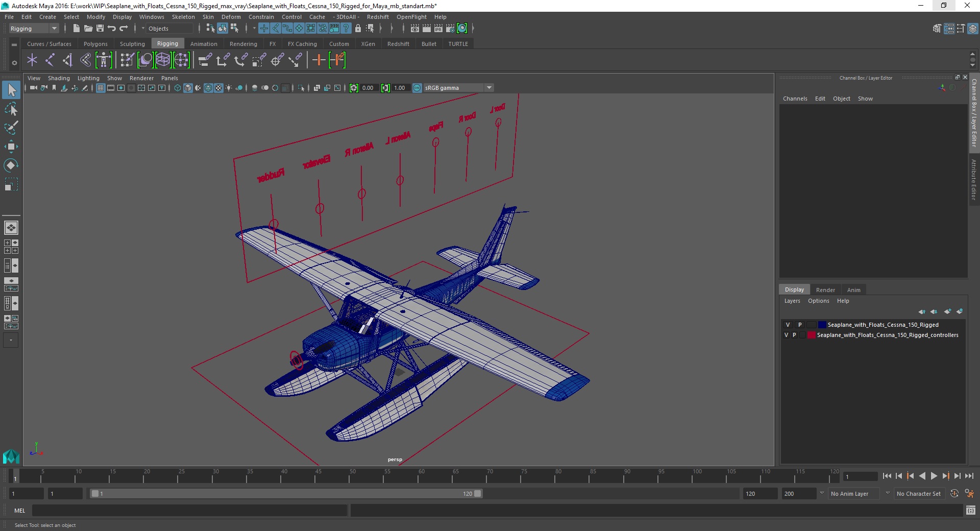Screen dimensions: 980x531
Task: Open the vertical Attribute Editor side tab
Action: (974, 179)
